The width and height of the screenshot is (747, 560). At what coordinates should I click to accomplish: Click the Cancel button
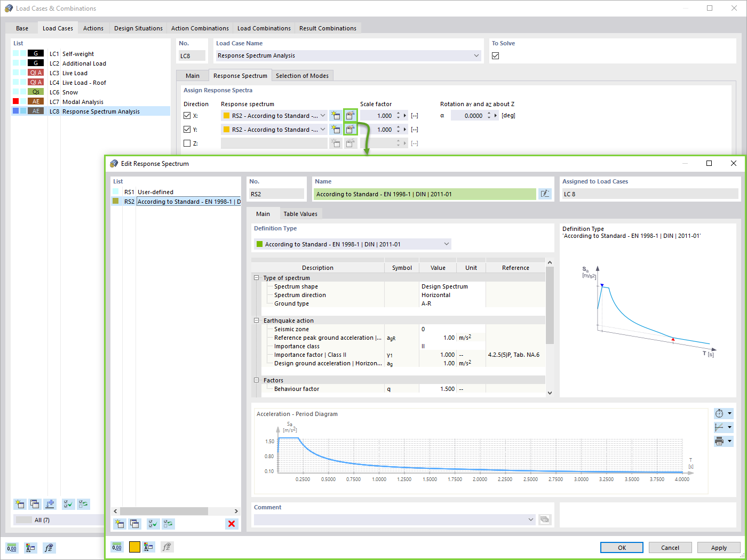pyautogui.click(x=670, y=548)
